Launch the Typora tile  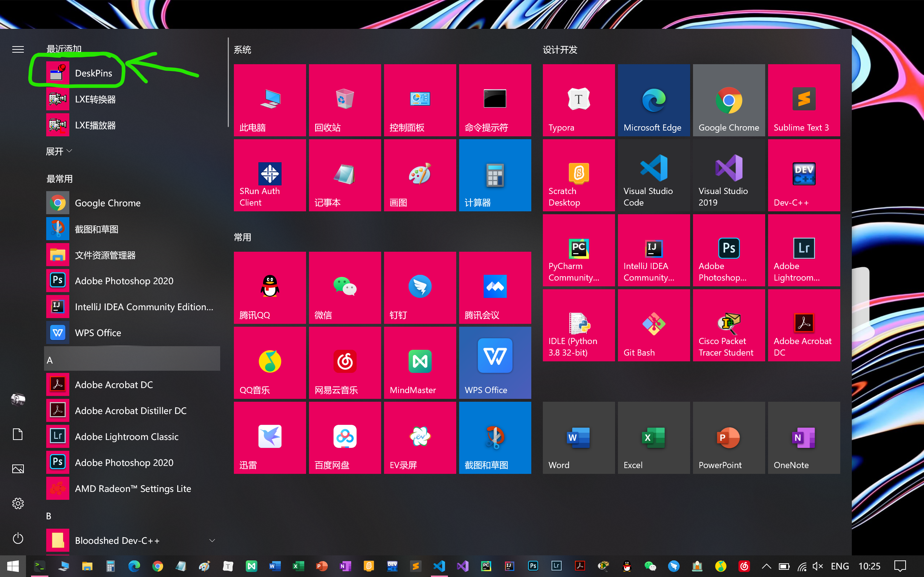pos(579,100)
